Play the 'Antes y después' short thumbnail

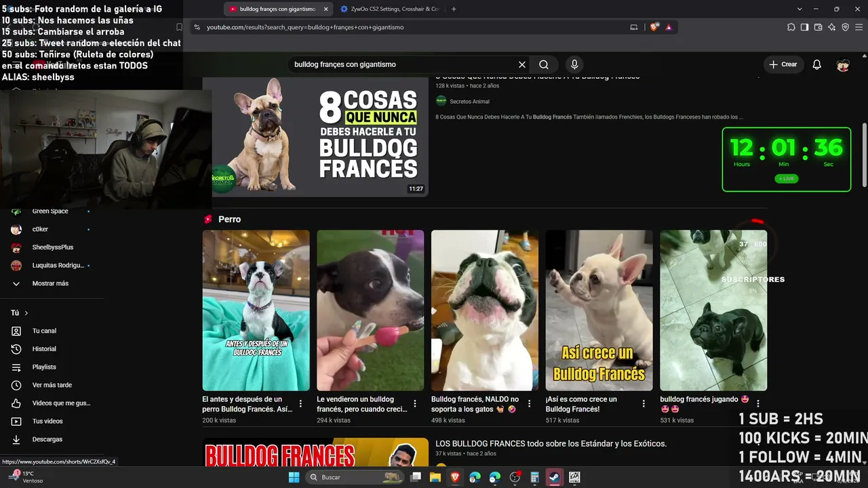[256, 310]
